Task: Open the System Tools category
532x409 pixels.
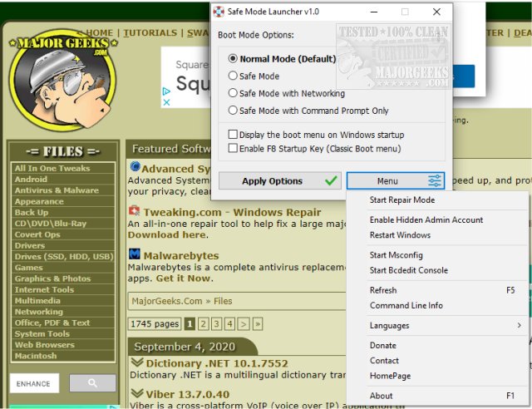Action: tap(63, 334)
